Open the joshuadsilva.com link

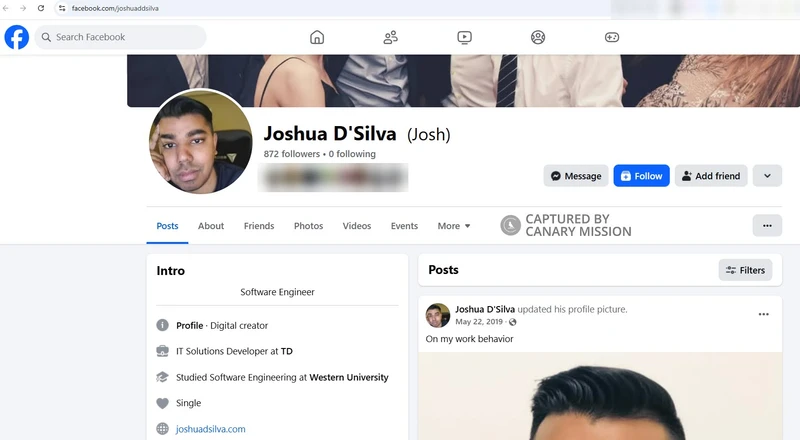pos(210,429)
